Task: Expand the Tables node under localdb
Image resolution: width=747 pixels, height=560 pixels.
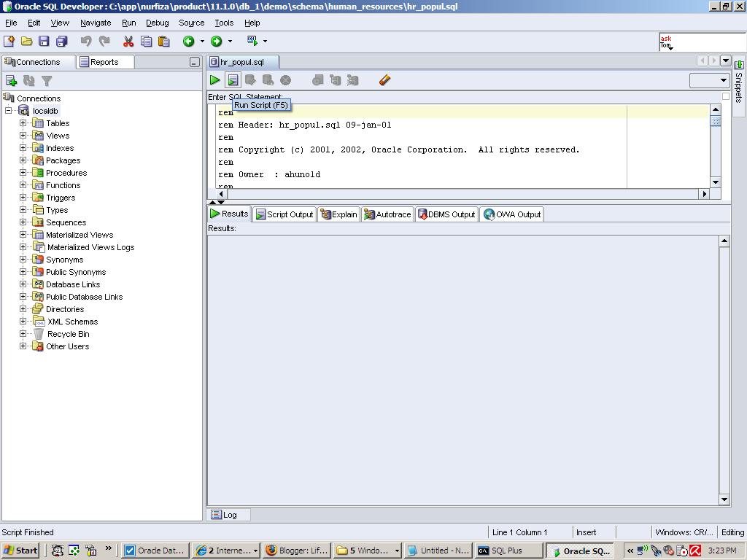Action: click(22, 122)
